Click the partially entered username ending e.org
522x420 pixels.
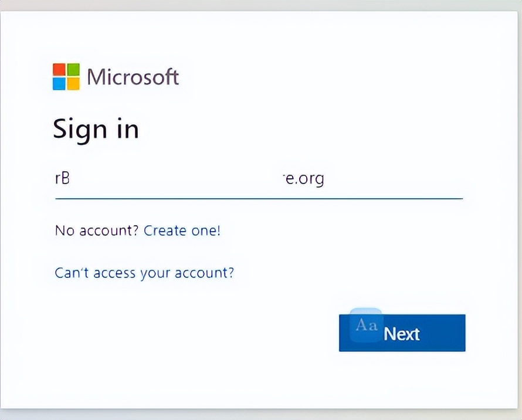click(304, 178)
